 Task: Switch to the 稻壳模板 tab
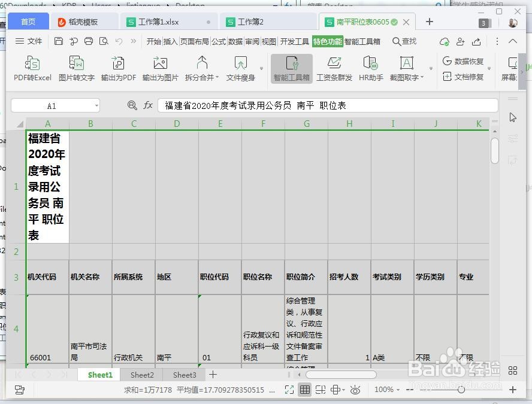(84, 22)
